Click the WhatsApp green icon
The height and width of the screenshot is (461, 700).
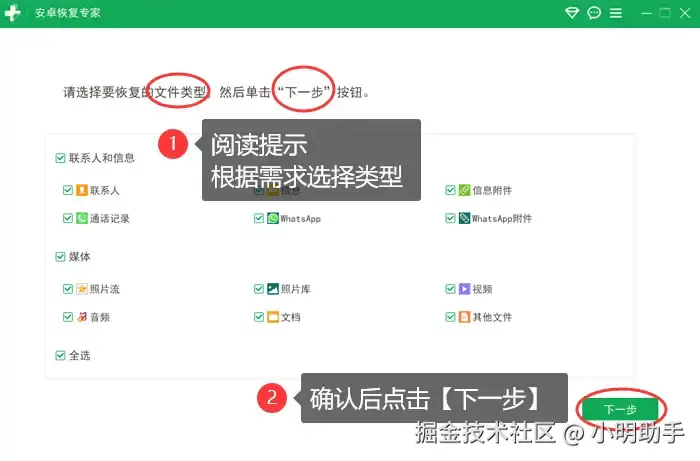tap(273, 218)
